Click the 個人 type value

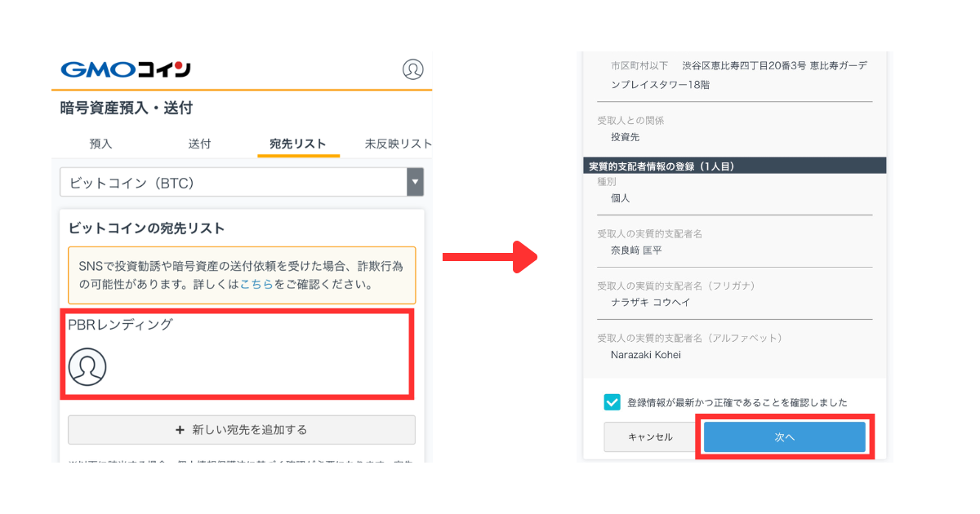click(x=621, y=198)
